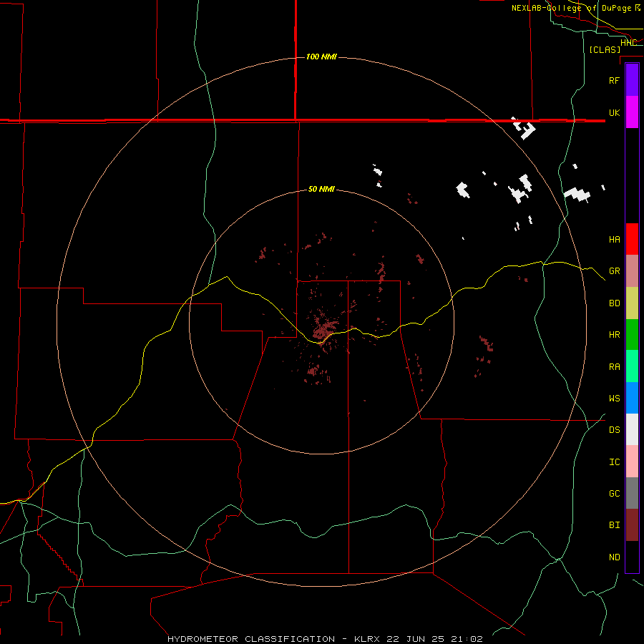Click the GR salmon legend swatch

pyautogui.click(x=632, y=271)
